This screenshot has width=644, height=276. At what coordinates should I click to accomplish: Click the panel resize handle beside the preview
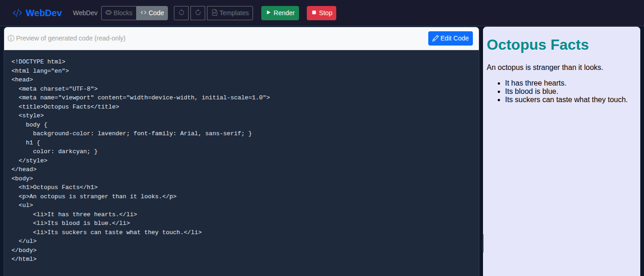coord(483,243)
